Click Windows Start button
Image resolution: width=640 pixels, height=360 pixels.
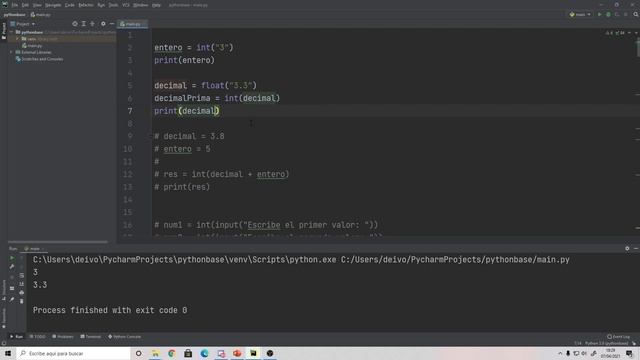8,353
